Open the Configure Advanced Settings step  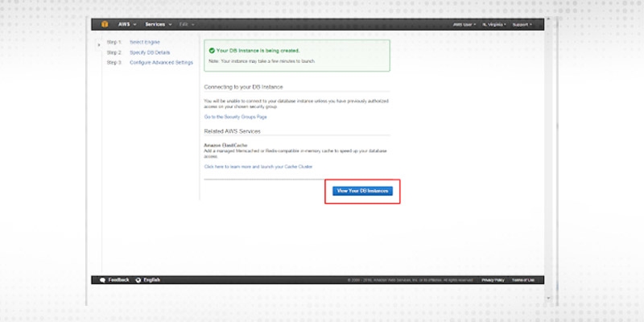coord(161,62)
